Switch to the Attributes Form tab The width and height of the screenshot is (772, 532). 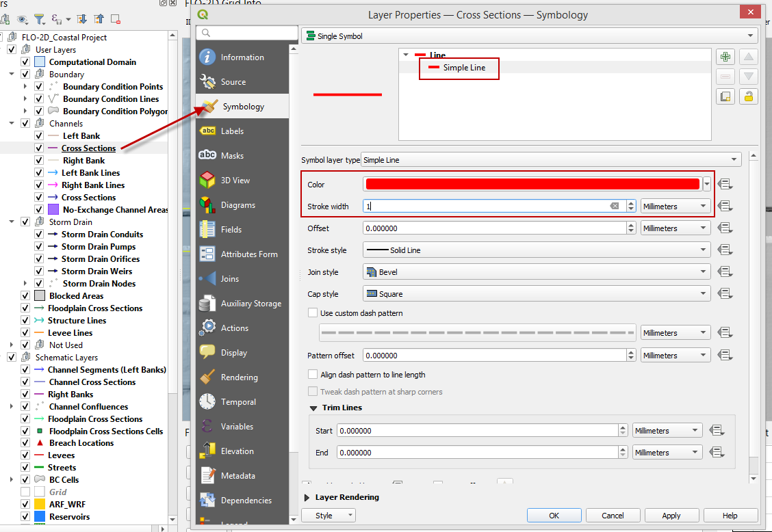[x=248, y=254]
